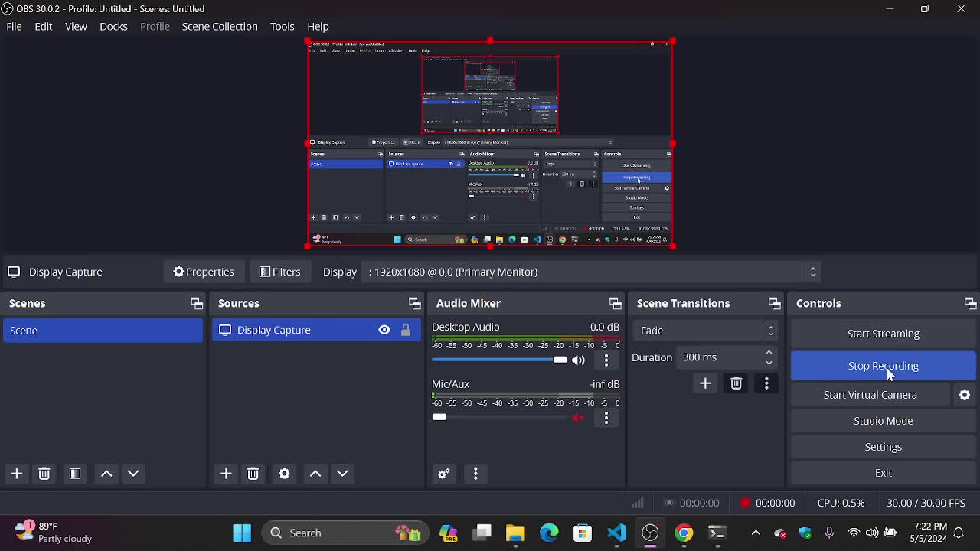Click the Stop Recording button
Viewport: 980px width, 551px height.
(883, 366)
